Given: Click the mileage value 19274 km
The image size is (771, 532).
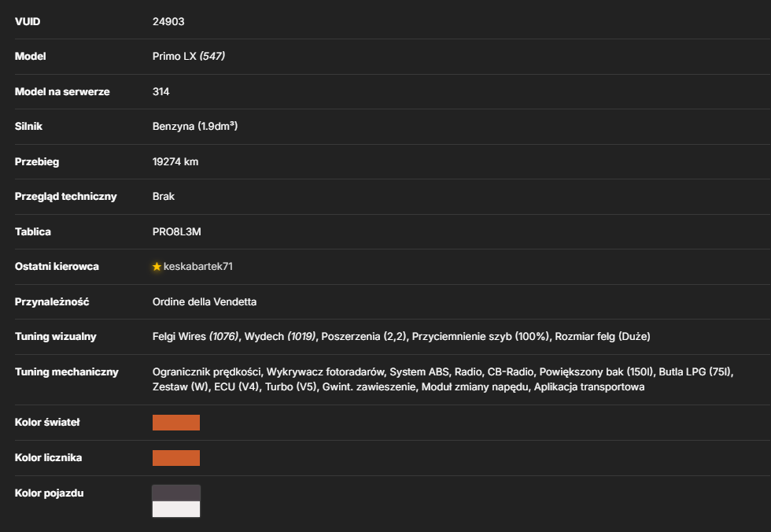Looking at the screenshot, I should tap(175, 162).
